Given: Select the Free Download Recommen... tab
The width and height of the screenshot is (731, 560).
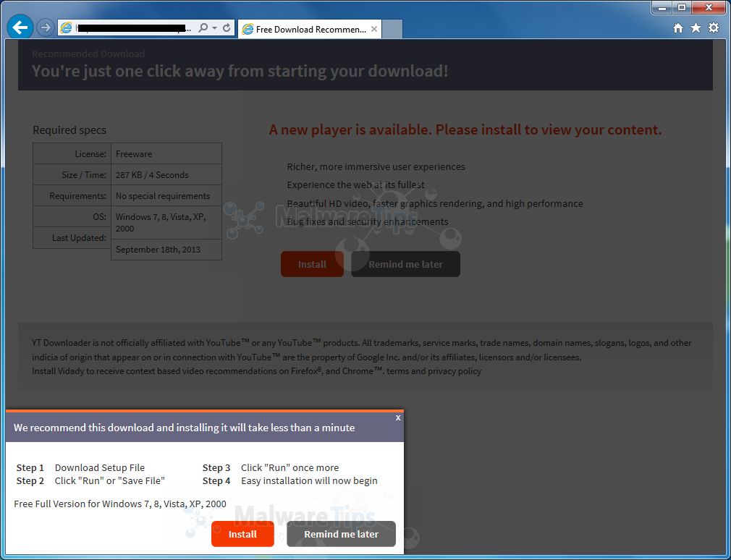Looking at the screenshot, I should coord(310,30).
